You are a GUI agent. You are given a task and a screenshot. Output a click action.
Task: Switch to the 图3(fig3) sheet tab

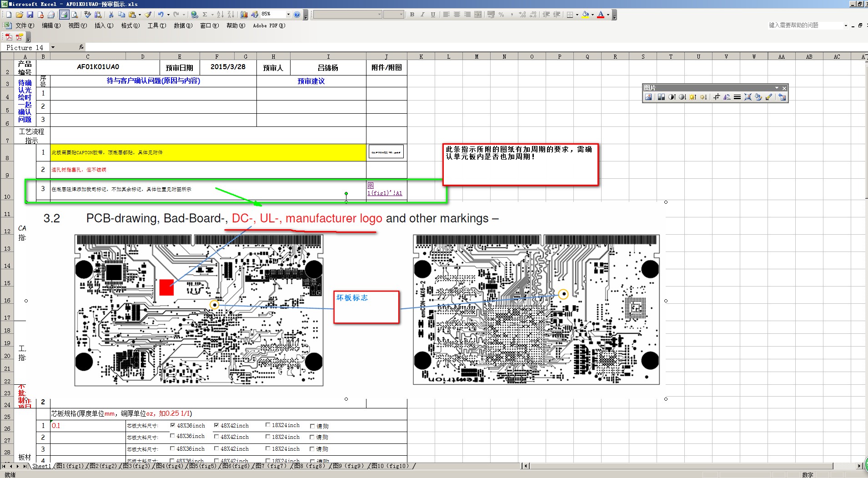pyautogui.click(x=136, y=466)
